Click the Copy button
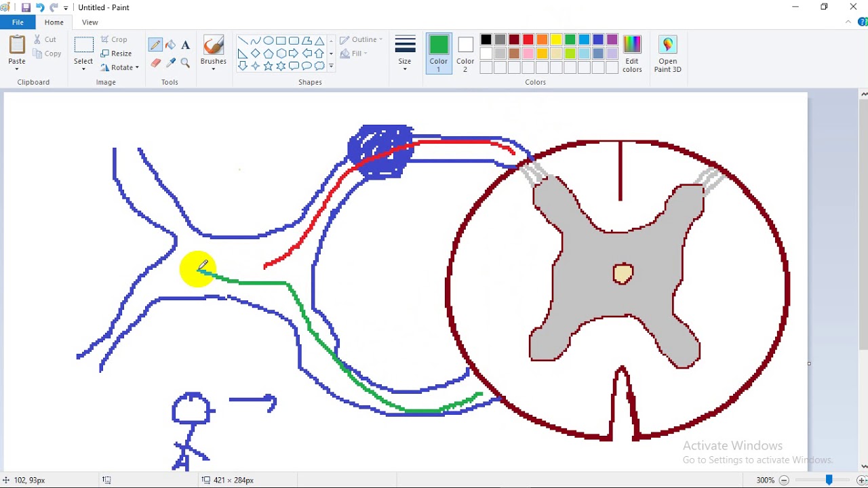The width and height of the screenshot is (868, 488). [47, 54]
